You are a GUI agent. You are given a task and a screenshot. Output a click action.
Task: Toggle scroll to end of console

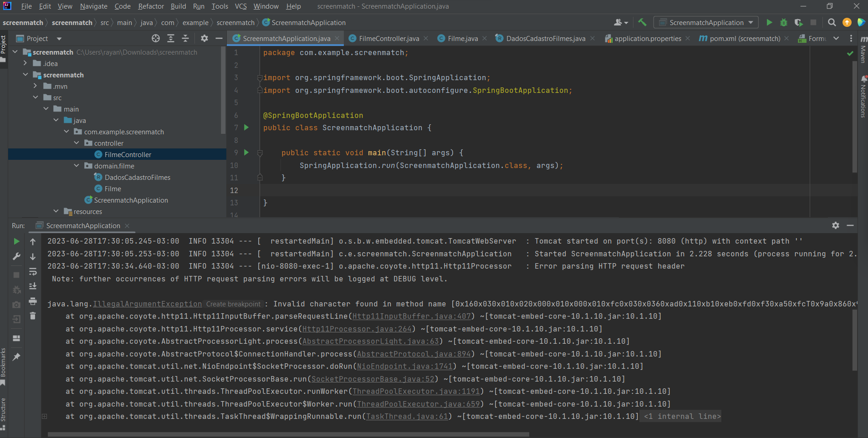[x=33, y=286]
